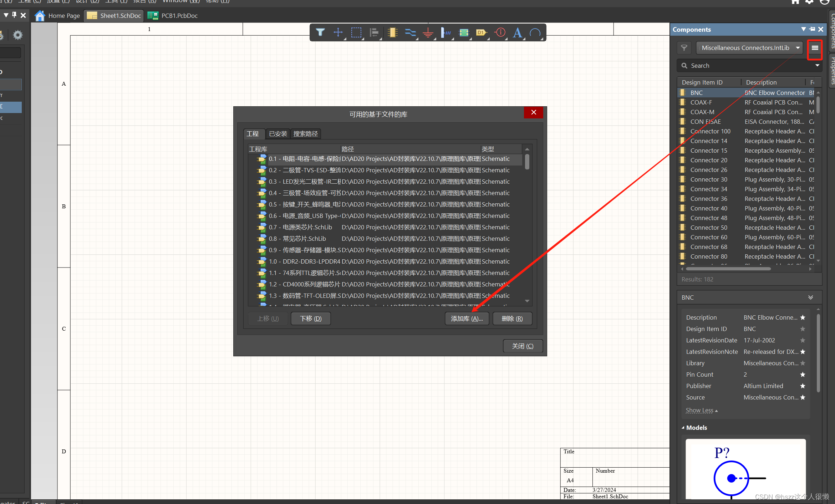Select the Connector 20 component row

(x=708, y=160)
